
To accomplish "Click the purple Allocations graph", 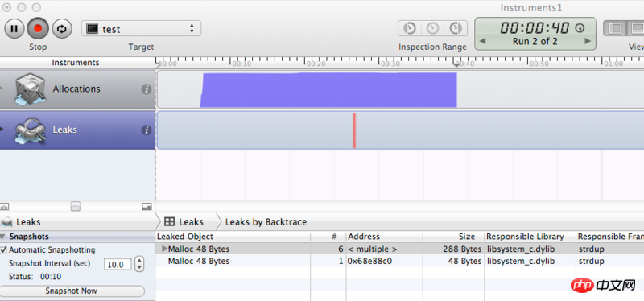I will pyautogui.click(x=328, y=90).
